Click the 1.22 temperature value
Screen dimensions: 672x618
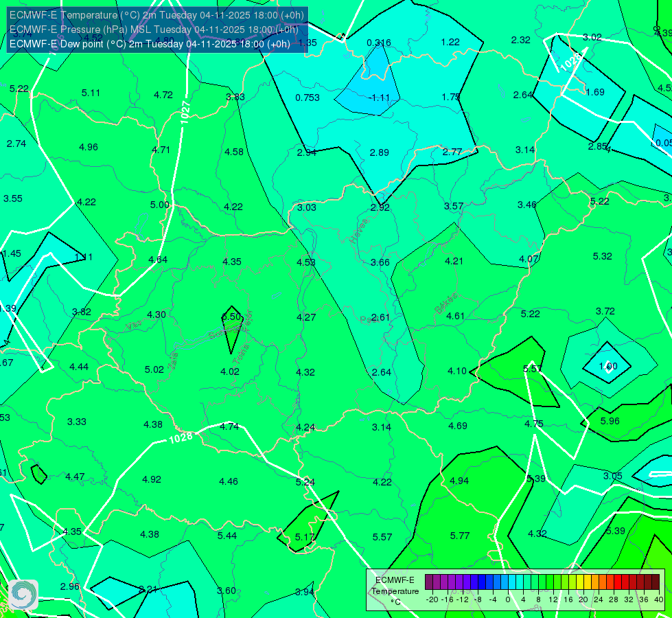coord(450,42)
